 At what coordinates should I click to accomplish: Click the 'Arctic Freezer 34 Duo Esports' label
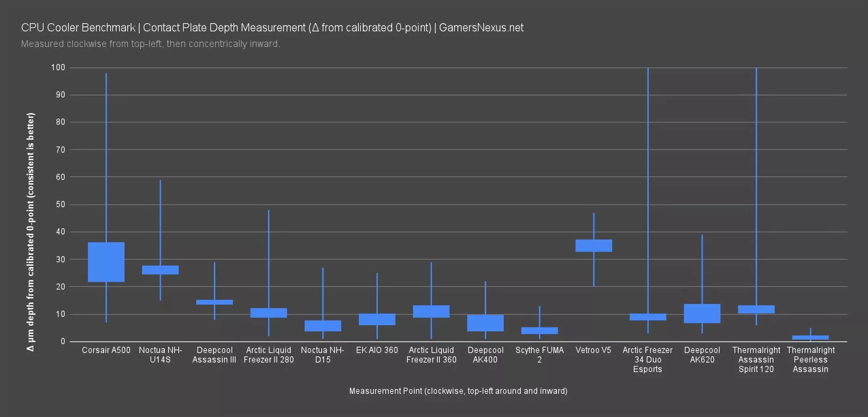click(647, 360)
